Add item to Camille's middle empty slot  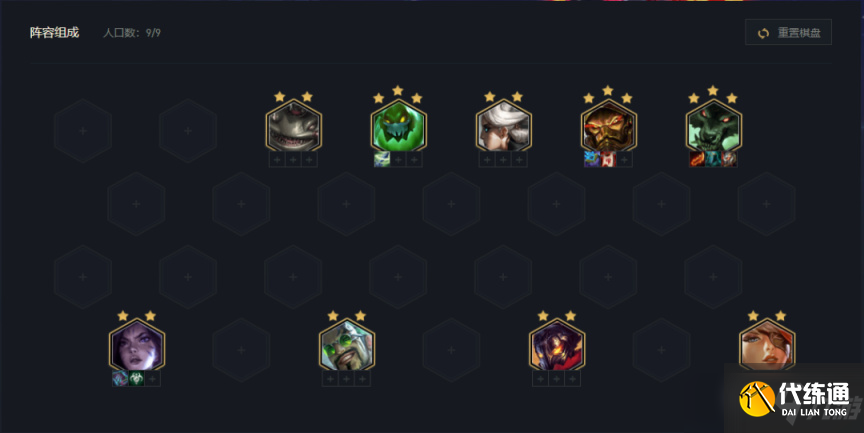(503, 160)
